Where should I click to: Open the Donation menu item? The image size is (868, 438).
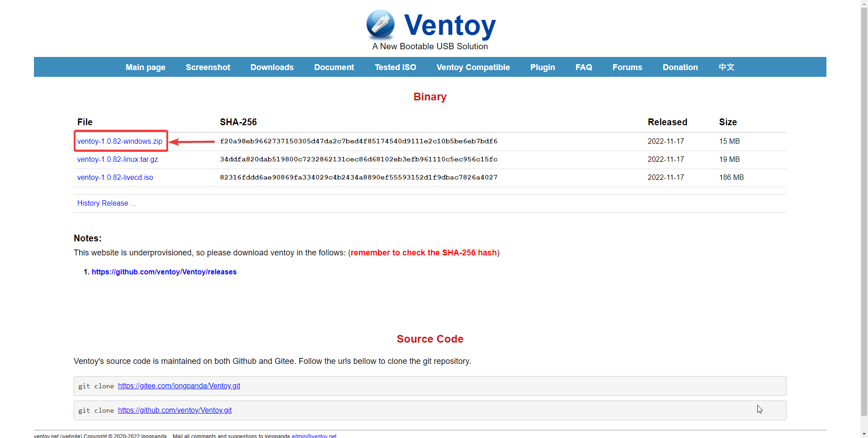(680, 67)
